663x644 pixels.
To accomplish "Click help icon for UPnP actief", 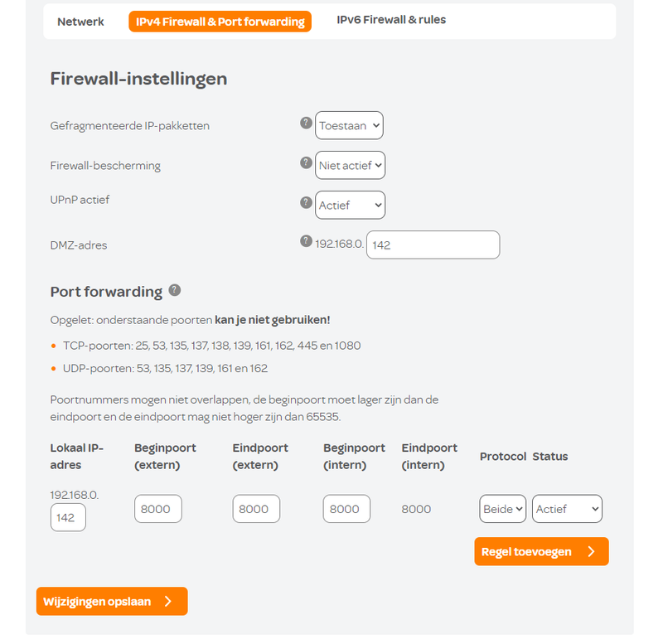I will tap(306, 201).
